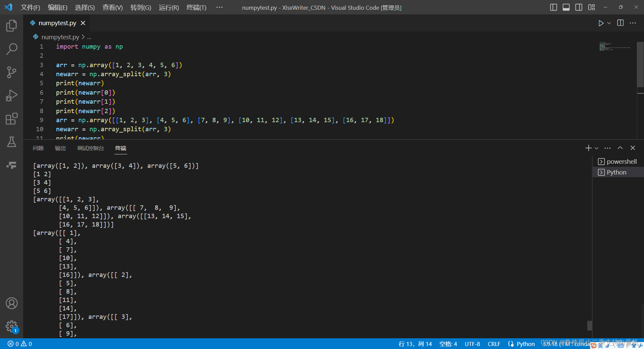Click print(newarr[0]) on line 6
This screenshot has height=349, width=644.
click(86, 93)
